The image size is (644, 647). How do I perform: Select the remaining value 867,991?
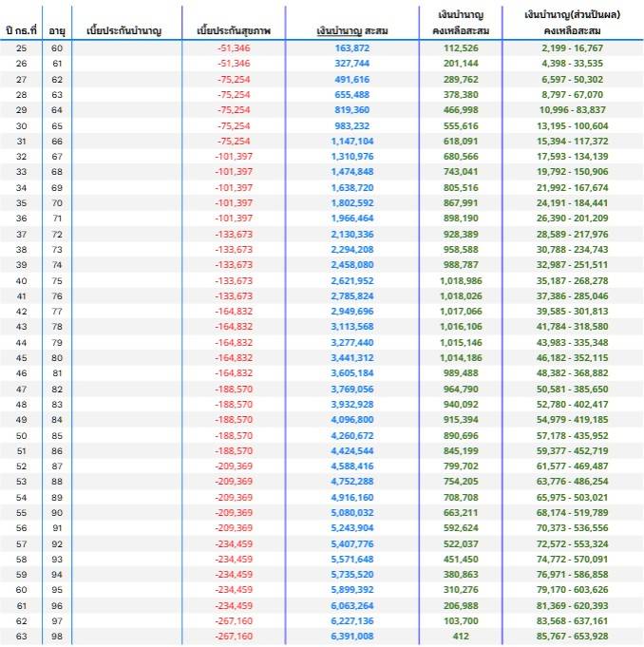461,203
